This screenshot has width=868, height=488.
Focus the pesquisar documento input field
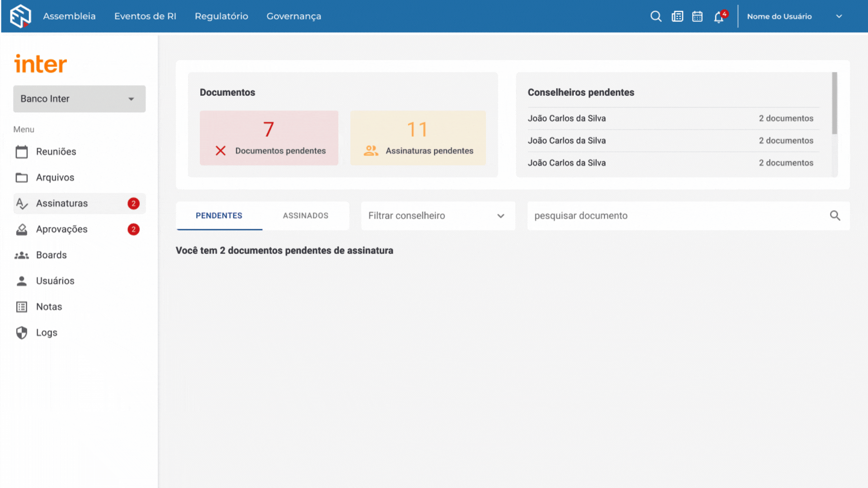point(678,216)
